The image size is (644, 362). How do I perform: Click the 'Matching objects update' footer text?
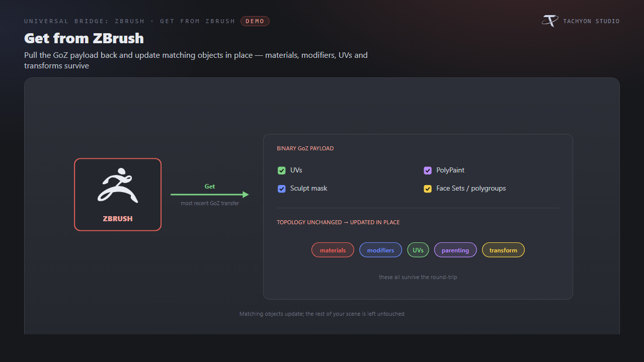point(322,314)
